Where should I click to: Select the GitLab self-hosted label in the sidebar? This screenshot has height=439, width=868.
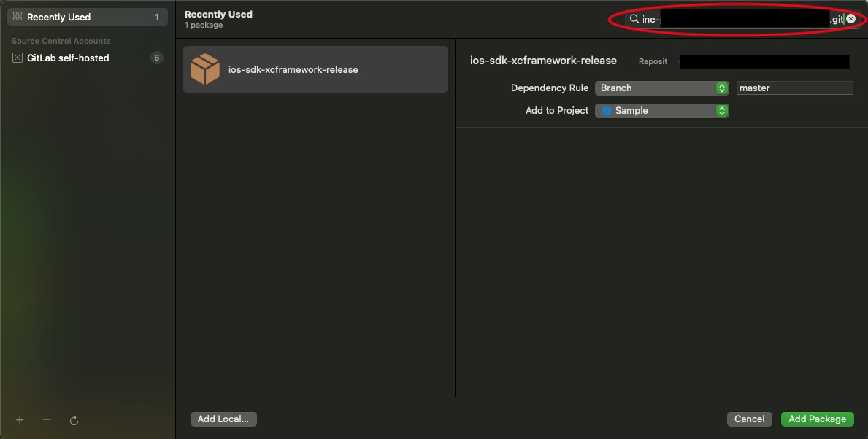(68, 58)
